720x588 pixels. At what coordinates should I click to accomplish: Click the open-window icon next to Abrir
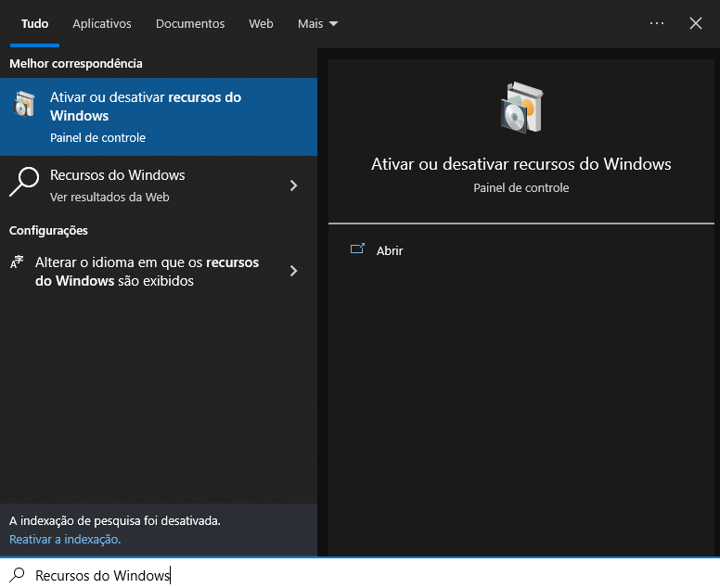point(357,249)
